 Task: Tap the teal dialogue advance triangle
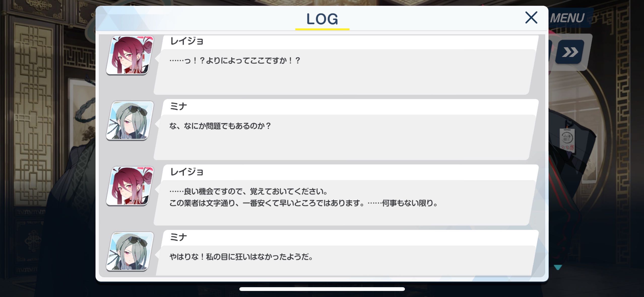[x=558, y=268]
